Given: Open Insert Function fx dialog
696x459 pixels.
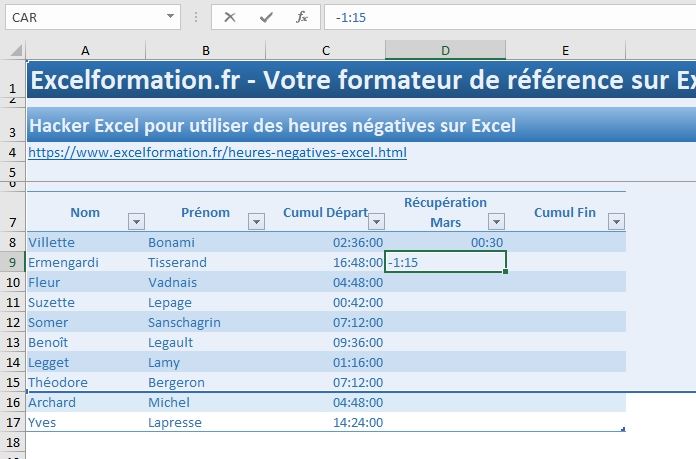Looking at the screenshot, I should click(301, 18).
